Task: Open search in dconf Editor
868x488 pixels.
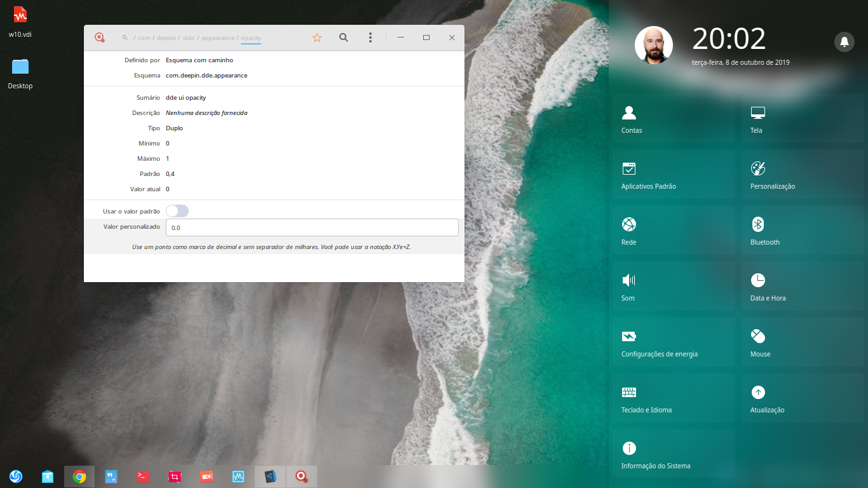Action: tap(344, 38)
